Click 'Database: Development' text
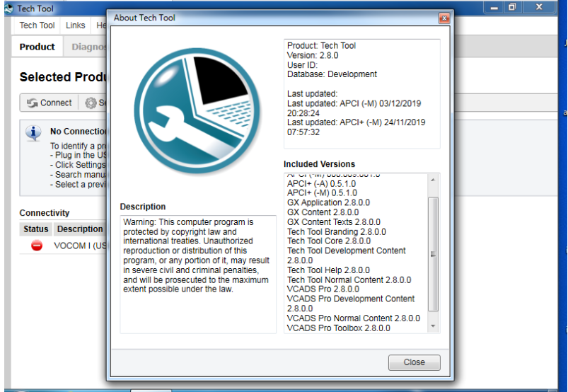This screenshot has height=392, width=568. 332,74
